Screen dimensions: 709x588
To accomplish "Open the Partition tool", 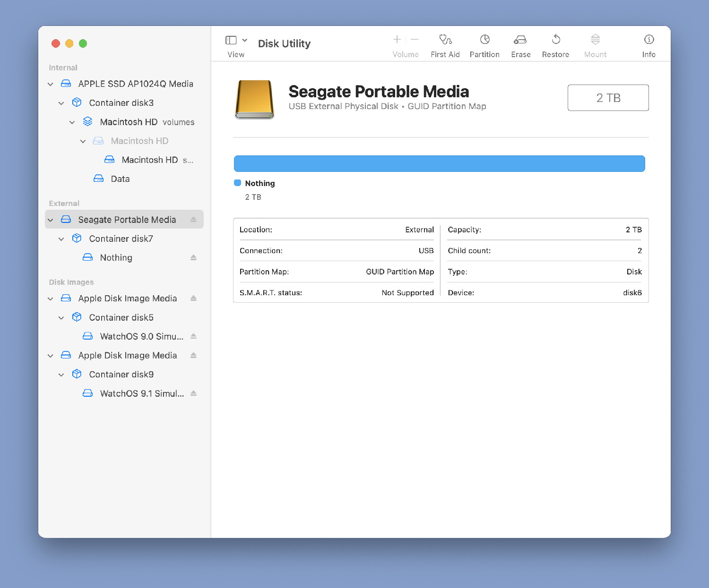I will coord(484,39).
